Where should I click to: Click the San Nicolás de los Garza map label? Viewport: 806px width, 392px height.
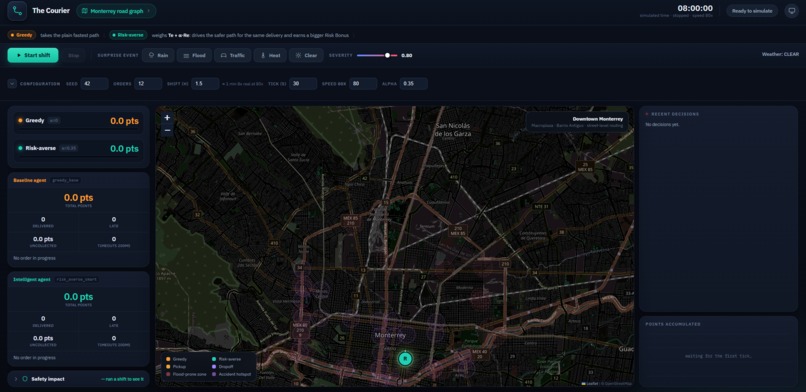point(453,129)
